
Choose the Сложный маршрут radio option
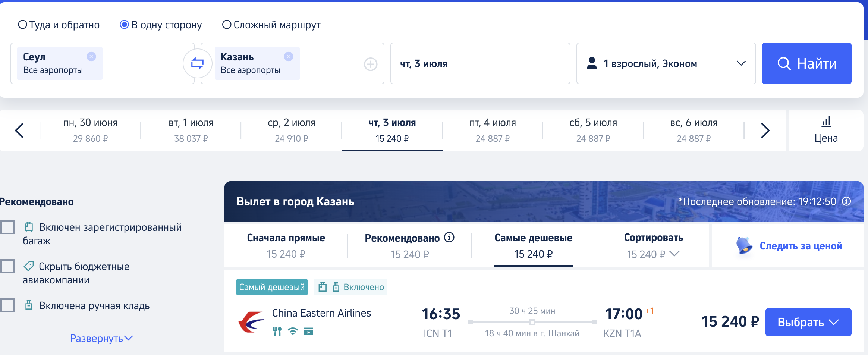pos(227,25)
